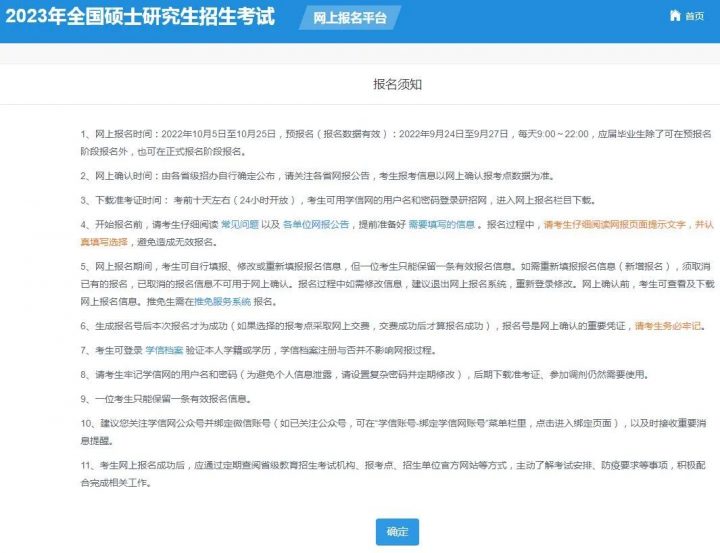Click the home icon beside 首页
This screenshot has width=720, height=553.
[675, 16]
